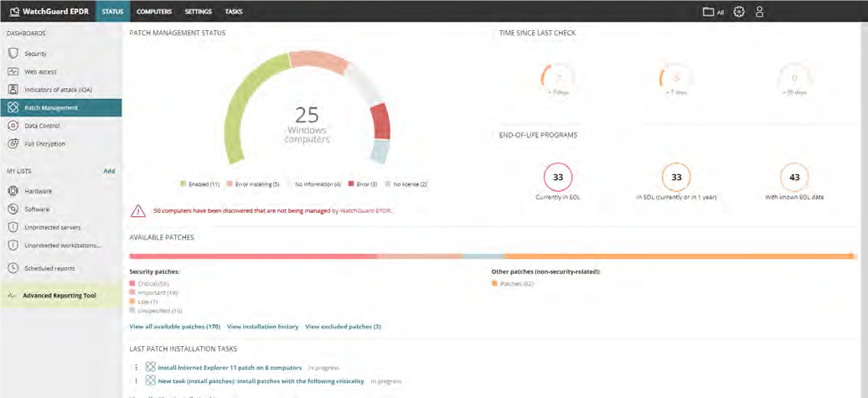Screen dimensions: 868x398
Task: Click the WatchGuard EPDR logo icon
Action: click(x=14, y=11)
